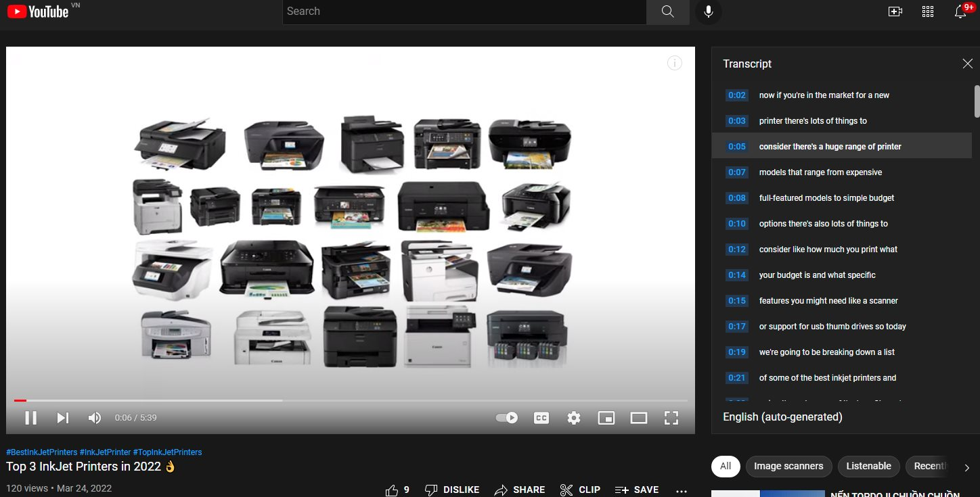Open the Create video icon
The image size is (980, 497).
click(895, 11)
